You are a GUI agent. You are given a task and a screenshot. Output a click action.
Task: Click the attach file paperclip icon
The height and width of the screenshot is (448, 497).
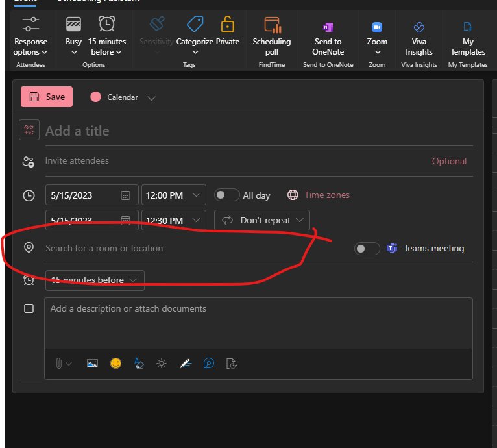(x=58, y=364)
